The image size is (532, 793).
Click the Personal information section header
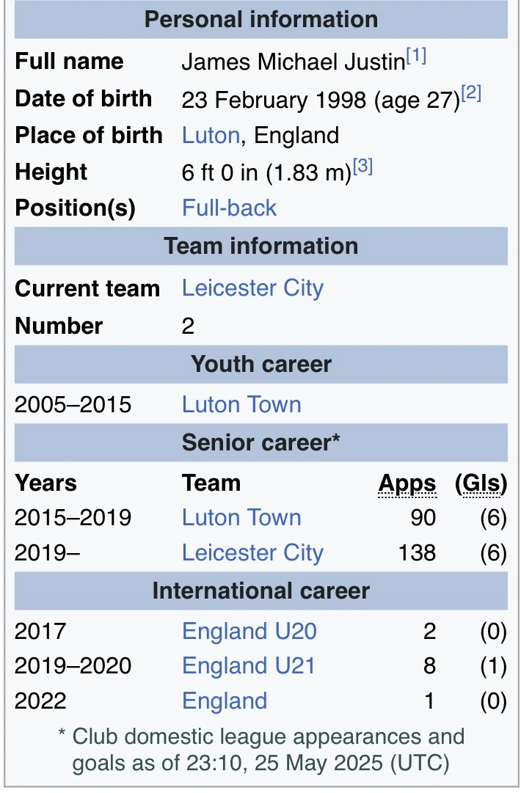point(261,19)
